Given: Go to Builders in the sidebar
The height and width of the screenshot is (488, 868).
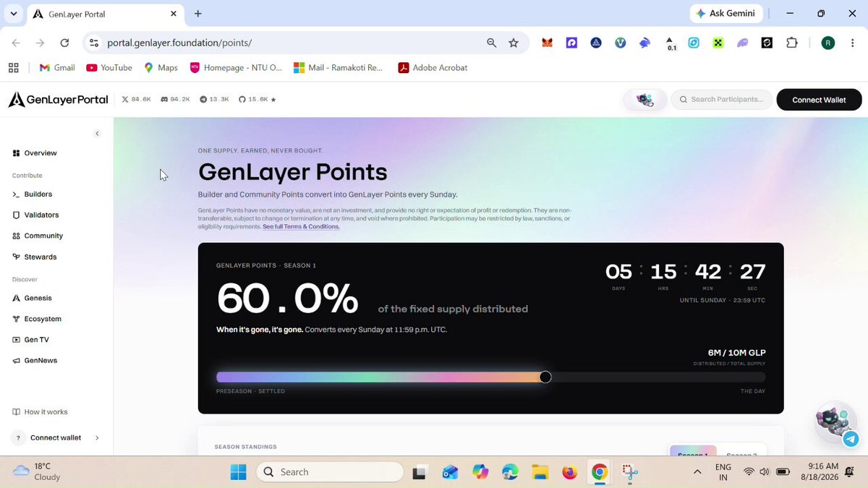Looking at the screenshot, I should 33,194.
